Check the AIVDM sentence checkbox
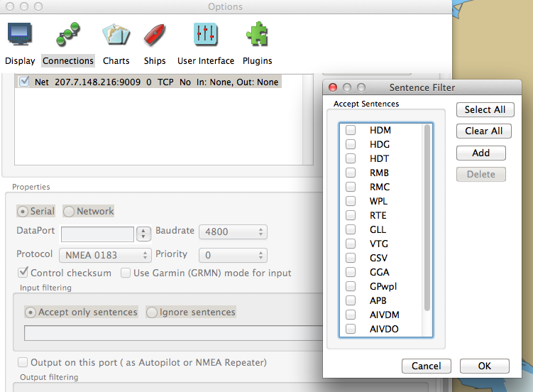Screen dimensions: 533x392 (351, 315)
